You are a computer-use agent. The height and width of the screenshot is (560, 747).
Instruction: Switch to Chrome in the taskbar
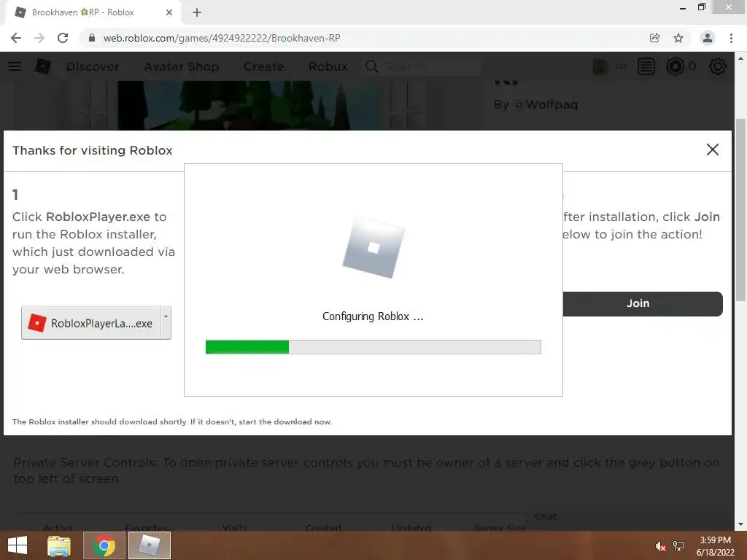[x=104, y=545]
